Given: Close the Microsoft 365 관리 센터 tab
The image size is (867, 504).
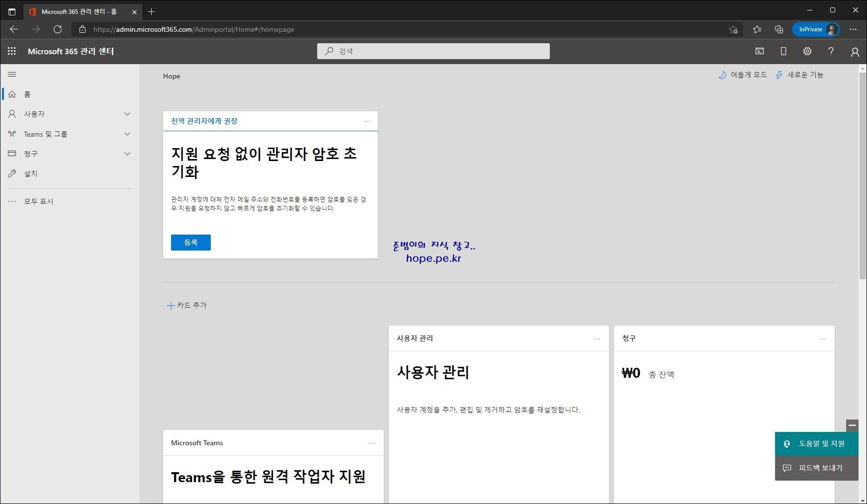Looking at the screenshot, I should pyautogui.click(x=134, y=12).
